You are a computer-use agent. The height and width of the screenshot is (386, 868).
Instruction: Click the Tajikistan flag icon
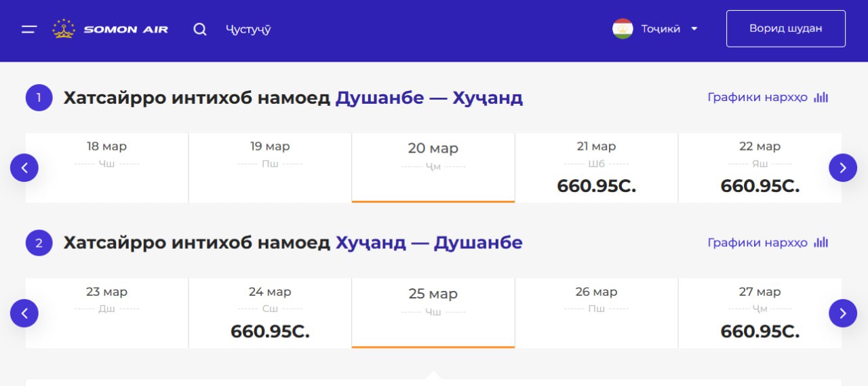point(623,28)
